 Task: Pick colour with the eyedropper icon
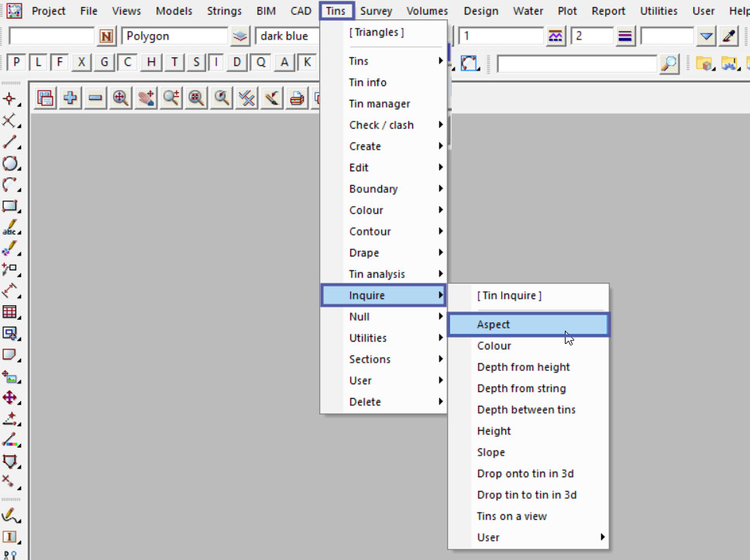729,36
